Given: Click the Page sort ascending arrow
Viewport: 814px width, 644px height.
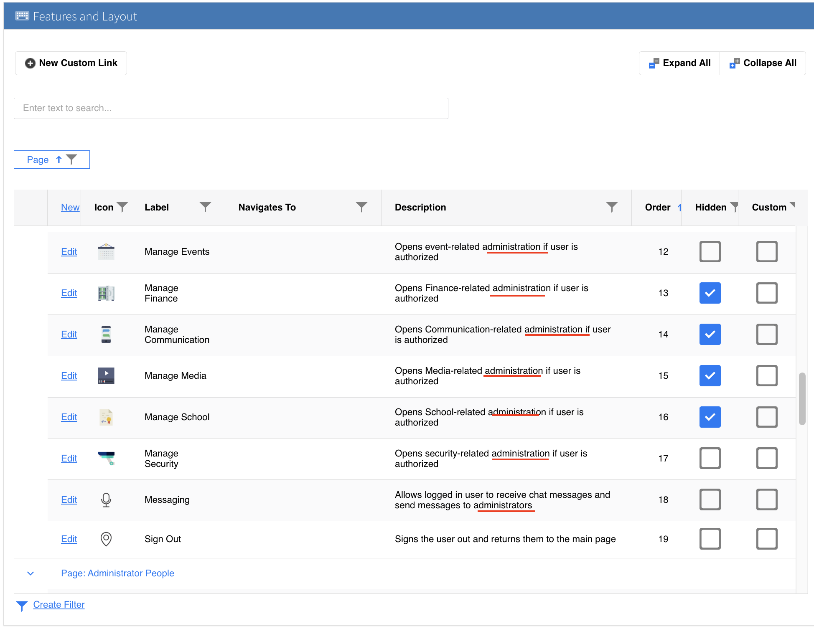Looking at the screenshot, I should pos(59,160).
